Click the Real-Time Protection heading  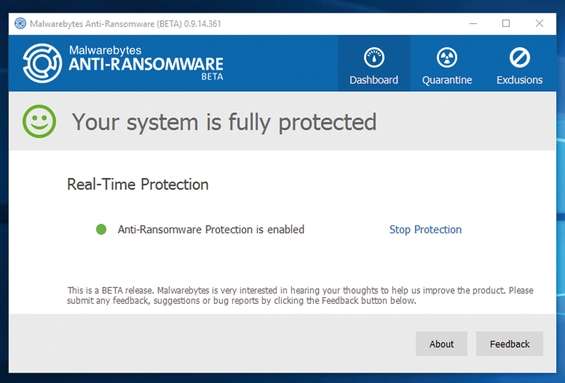click(138, 184)
